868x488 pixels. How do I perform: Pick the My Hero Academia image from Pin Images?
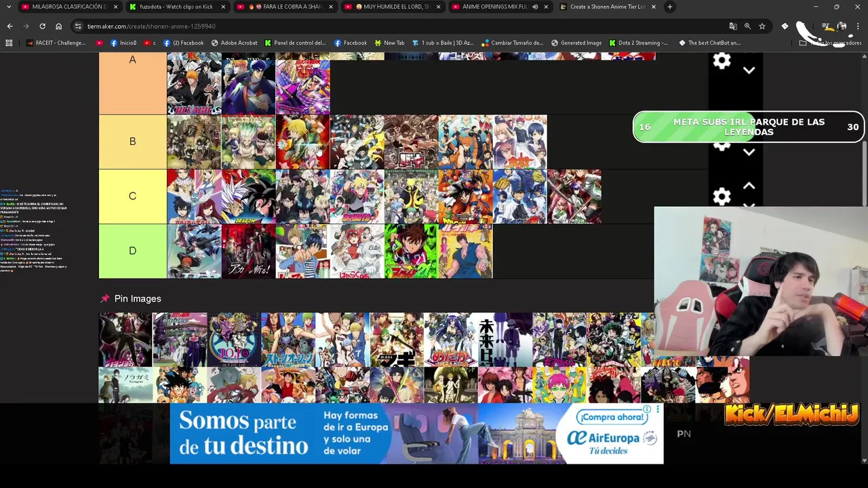tap(614, 340)
